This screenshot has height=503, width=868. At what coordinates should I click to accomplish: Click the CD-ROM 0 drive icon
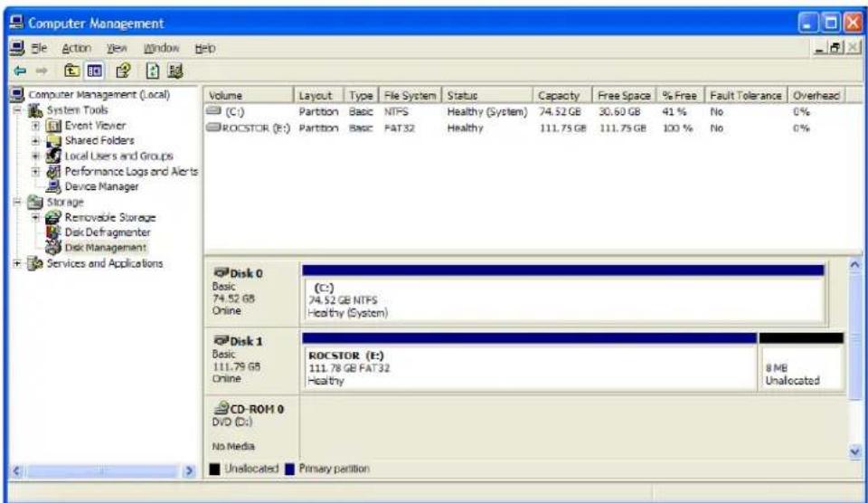pyautogui.click(x=222, y=408)
